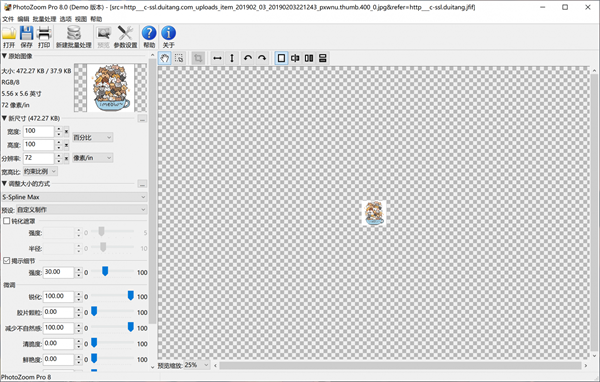Collapse the 新尺寸 section
Image resolution: width=600 pixels, height=382 pixels.
[x=4, y=118]
